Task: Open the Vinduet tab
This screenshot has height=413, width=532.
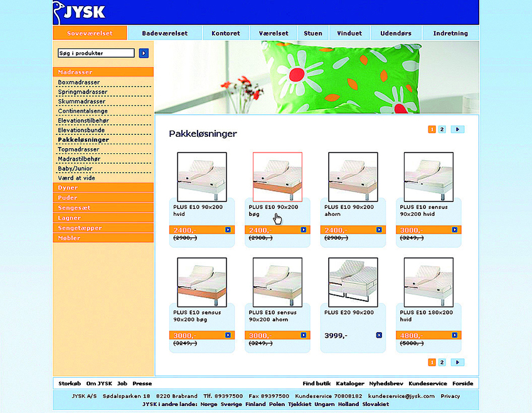Action: click(349, 33)
